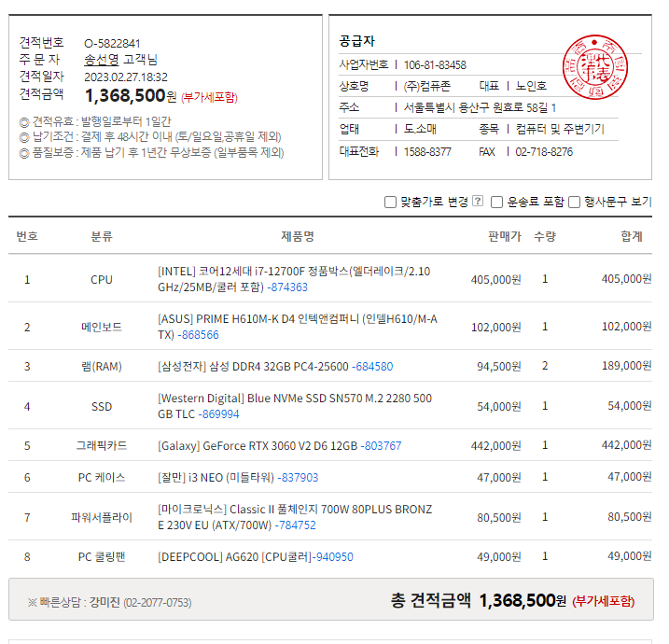Image resolution: width=669 pixels, height=644 pixels.
Task: Click product code 684580 link
Action: click(x=373, y=367)
